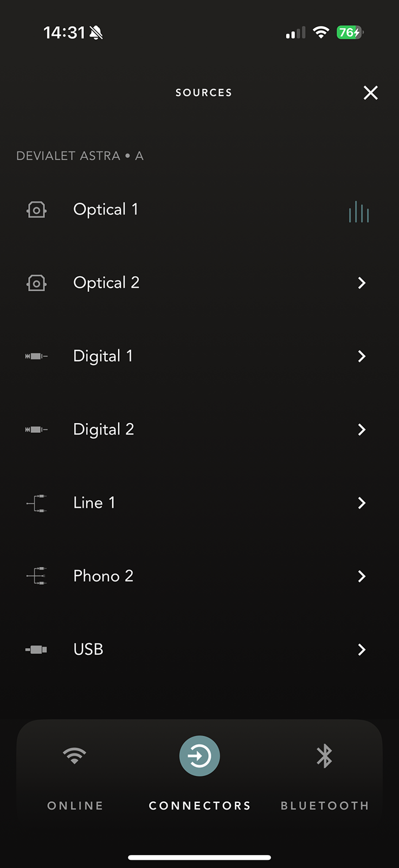Tap the Digital 1 coaxial icon
Screen dimensions: 399x868
(36, 356)
